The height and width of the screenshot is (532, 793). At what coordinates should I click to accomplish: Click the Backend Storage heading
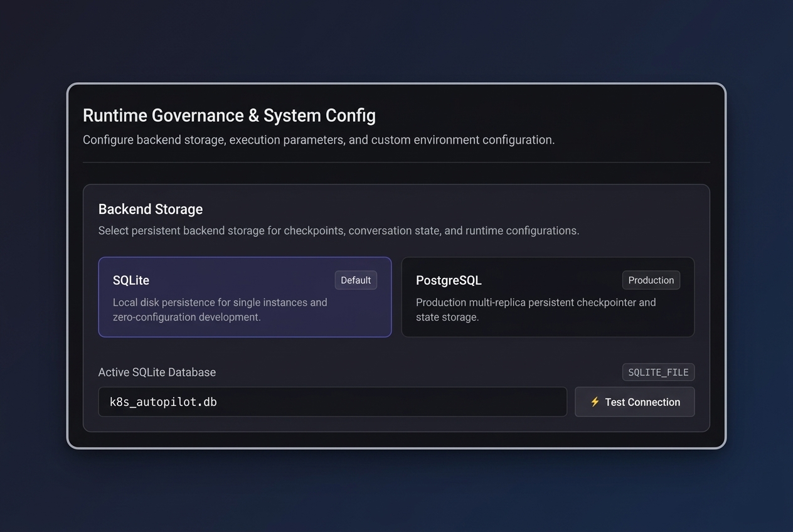click(151, 209)
